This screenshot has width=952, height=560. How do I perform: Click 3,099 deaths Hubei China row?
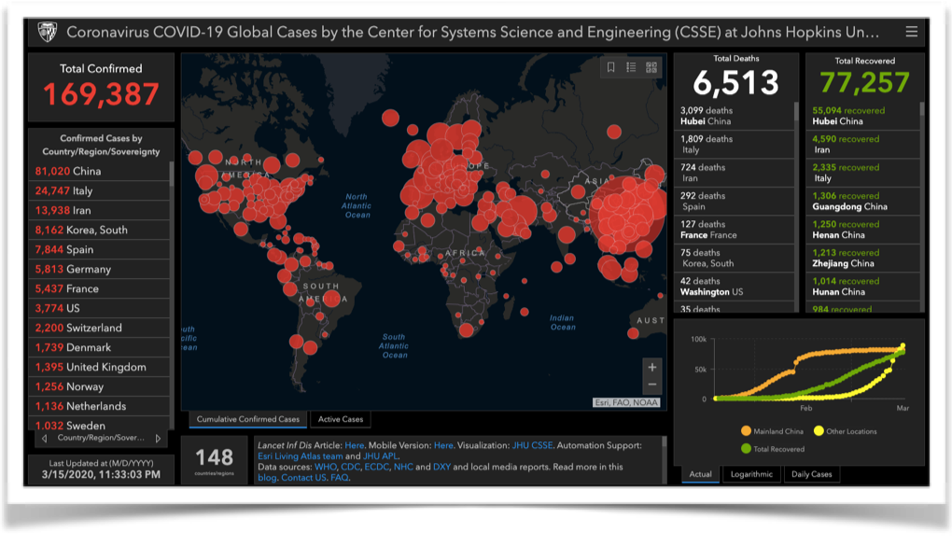[x=734, y=116]
